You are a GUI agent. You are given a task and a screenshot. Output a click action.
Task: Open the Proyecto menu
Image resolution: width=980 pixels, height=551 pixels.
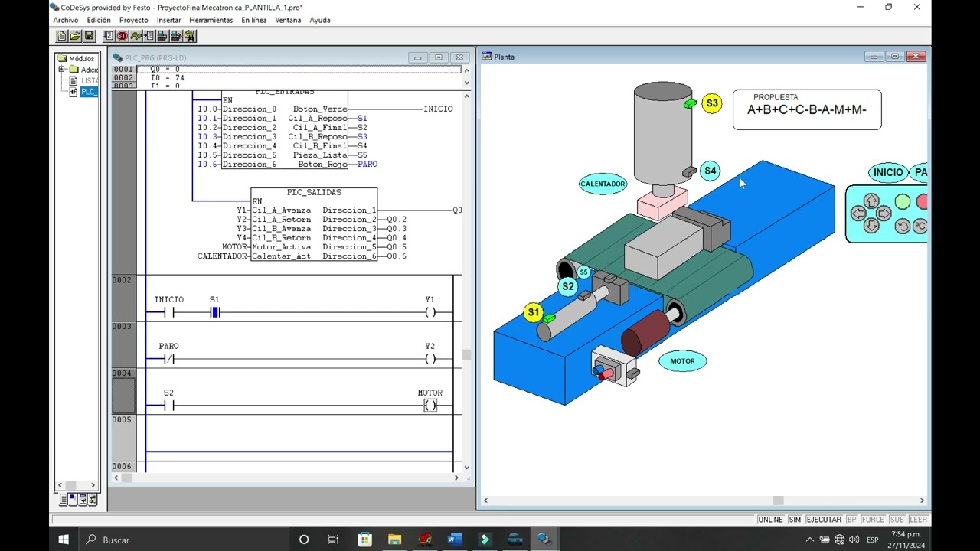pyautogui.click(x=134, y=20)
